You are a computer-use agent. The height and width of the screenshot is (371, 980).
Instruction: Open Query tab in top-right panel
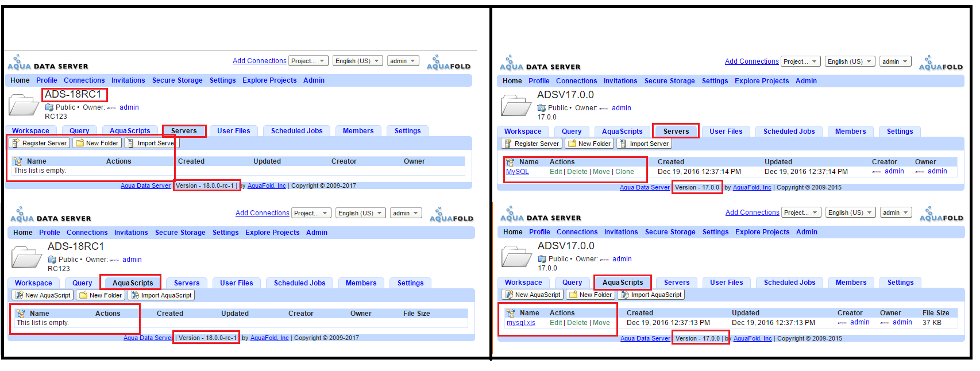tap(572, 132)
